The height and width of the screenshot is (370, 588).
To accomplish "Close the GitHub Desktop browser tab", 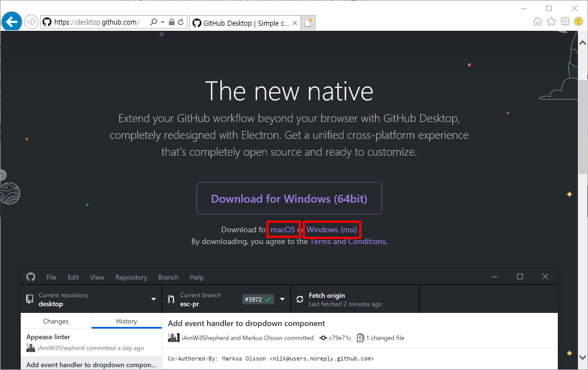I will [295, 23].
